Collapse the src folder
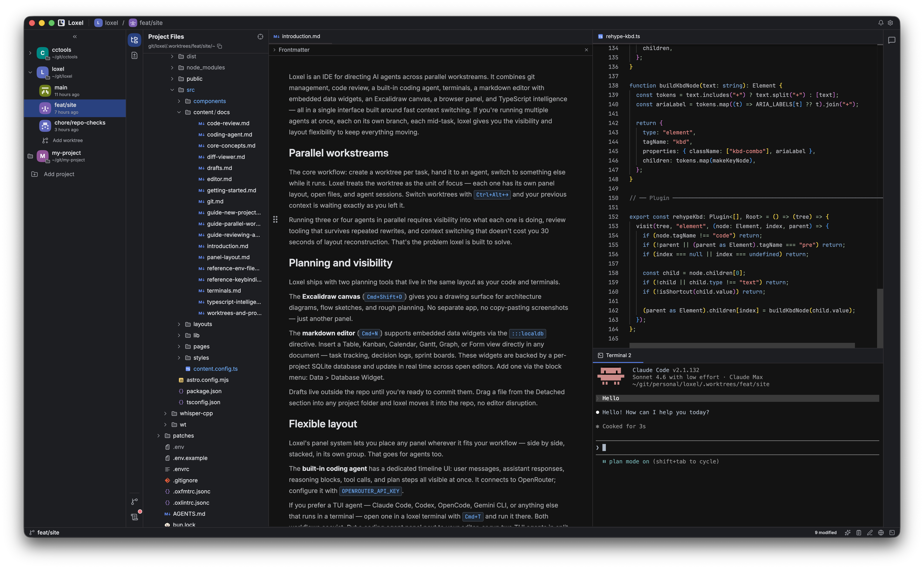924x569 pixels. pos(172,90)
